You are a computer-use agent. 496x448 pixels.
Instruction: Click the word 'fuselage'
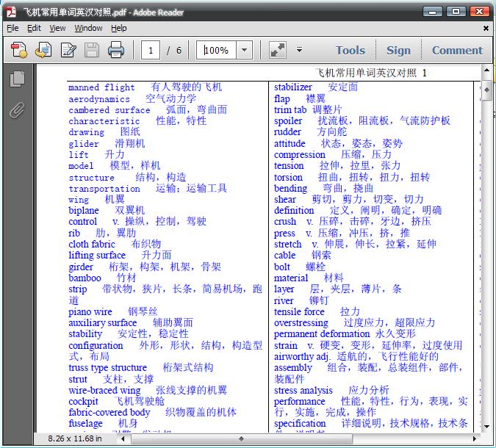tap(86, 424)
